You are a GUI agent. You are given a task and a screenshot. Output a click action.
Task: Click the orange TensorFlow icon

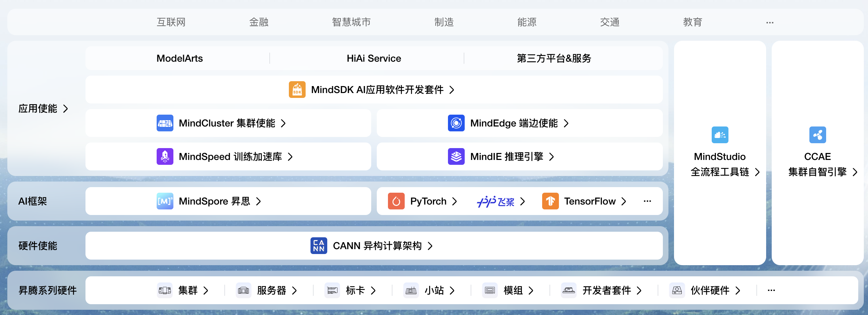(551, 201)
